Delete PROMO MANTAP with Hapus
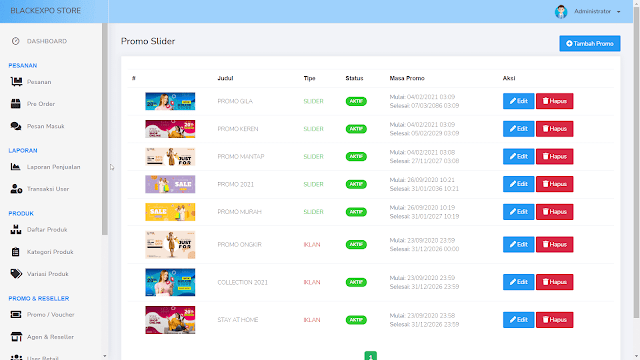This screenshot has height=360, width=640. (554, 156)
